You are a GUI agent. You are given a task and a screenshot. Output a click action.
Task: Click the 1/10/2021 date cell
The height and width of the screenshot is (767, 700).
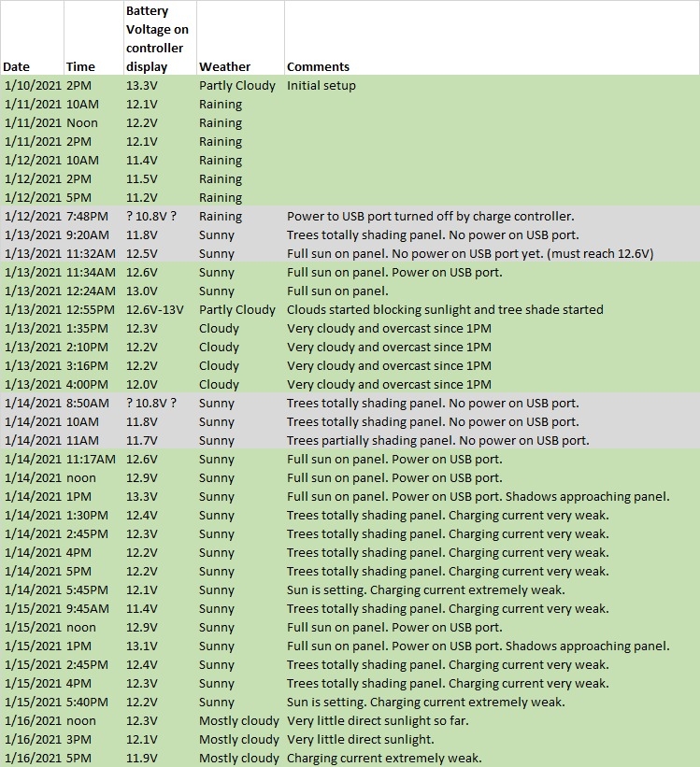point(33,85)
